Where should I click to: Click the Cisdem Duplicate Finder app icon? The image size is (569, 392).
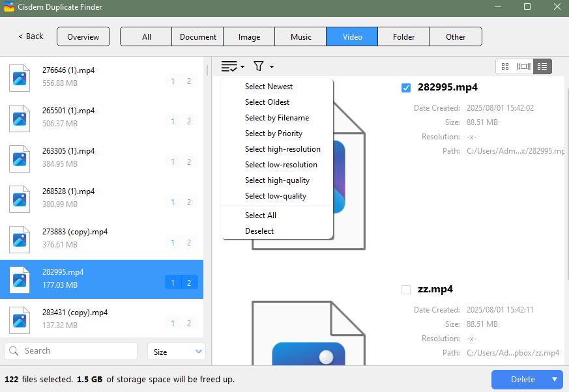pyautogui.click(x=9, y=7)
